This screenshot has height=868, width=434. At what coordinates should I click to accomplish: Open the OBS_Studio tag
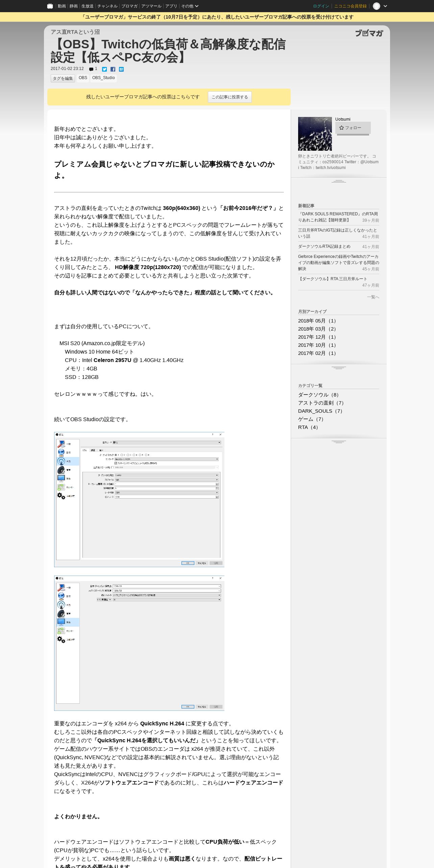[x=103, y=78]
